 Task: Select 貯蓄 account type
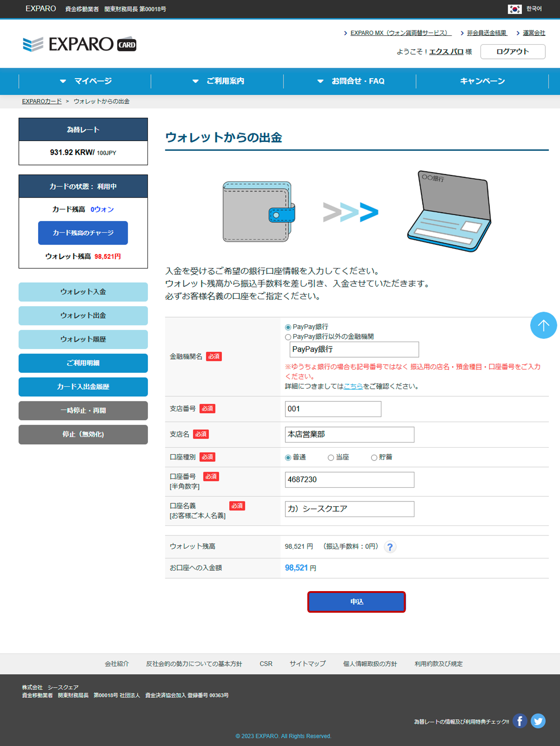tap(374, 458)
